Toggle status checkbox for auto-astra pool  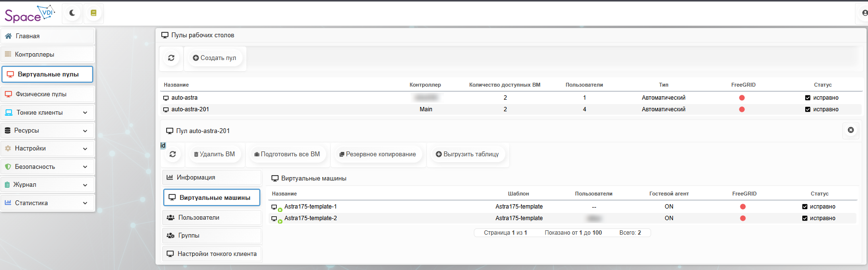(808, 98)
